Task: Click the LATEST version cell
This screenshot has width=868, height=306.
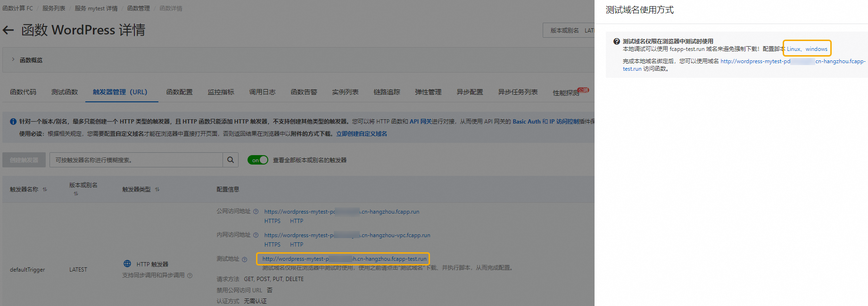Action: coord(78,270)
